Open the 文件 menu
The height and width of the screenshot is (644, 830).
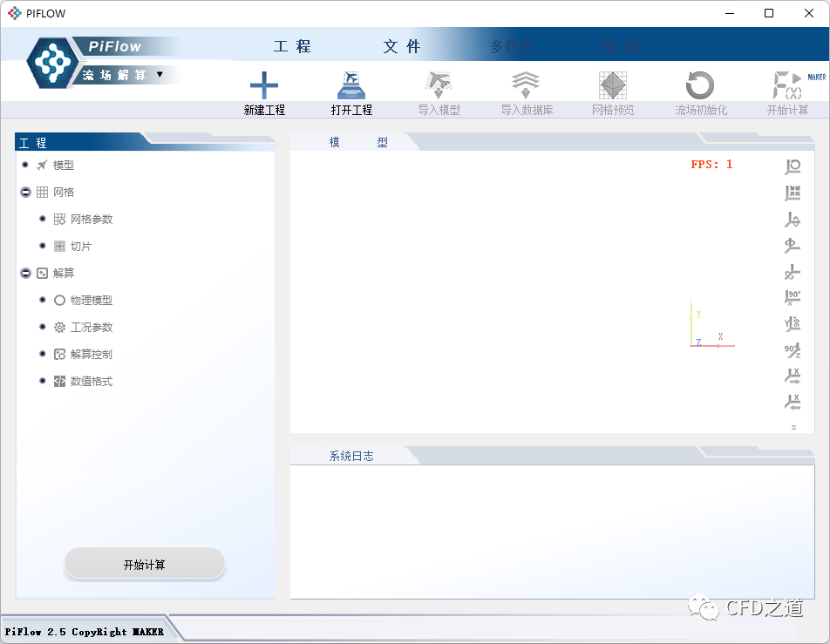click(402, 46)
